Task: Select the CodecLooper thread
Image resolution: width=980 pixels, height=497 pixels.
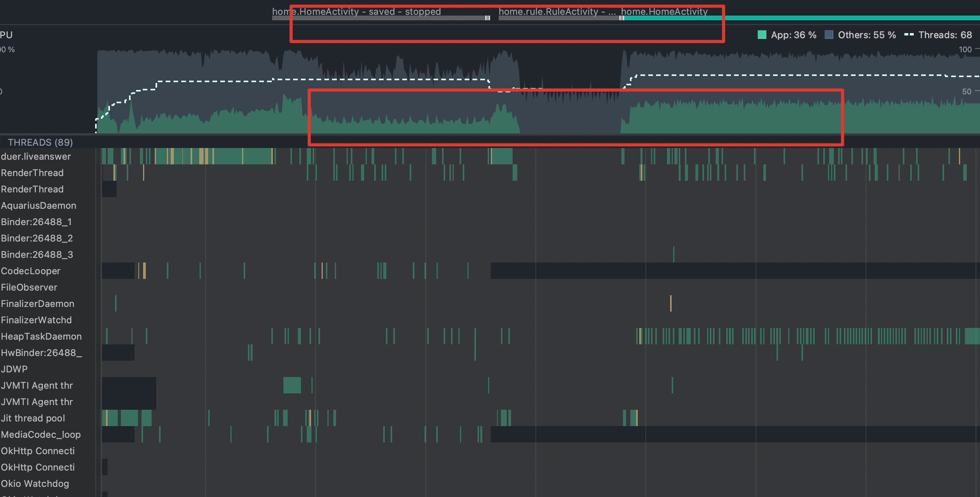Action: coord(31,271)
